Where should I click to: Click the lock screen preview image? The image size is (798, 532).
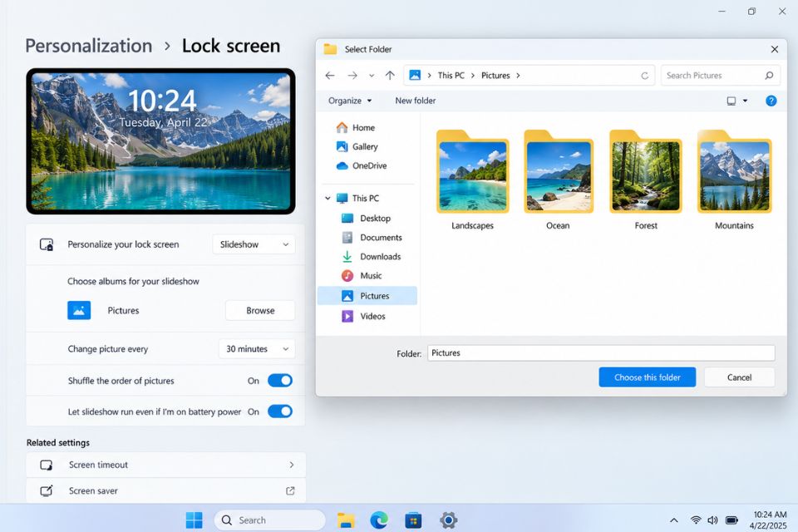[x=160, y=141]
